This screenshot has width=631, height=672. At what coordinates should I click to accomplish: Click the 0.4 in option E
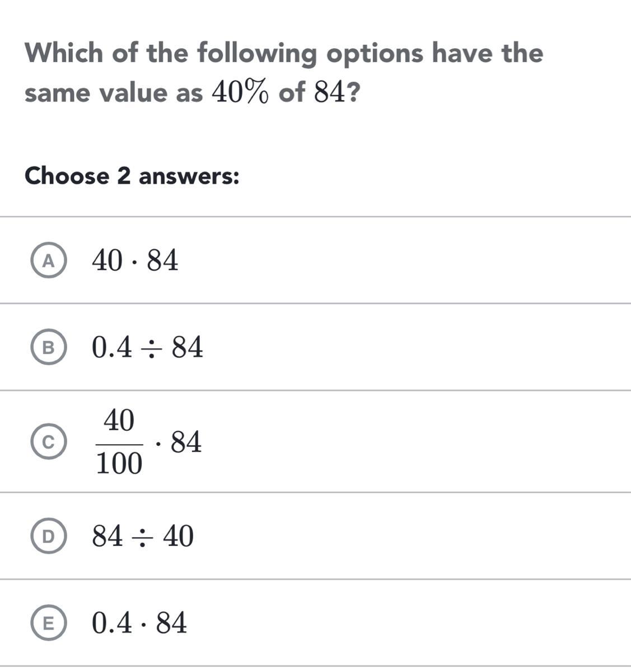click(x=112, y=623)
